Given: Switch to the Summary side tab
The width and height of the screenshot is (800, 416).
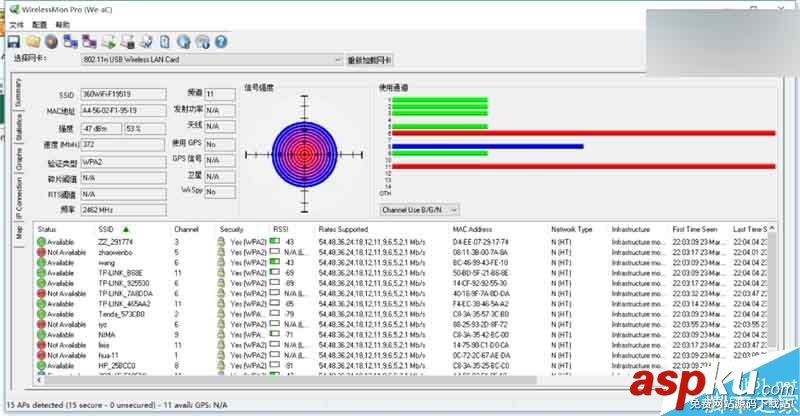Looking at the screenshot, I should tap(18, 92).
